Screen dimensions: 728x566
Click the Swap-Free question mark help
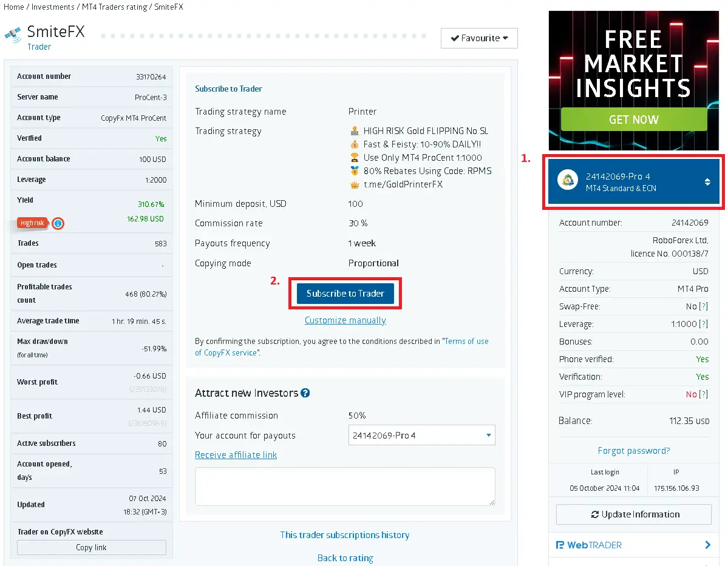703,306
